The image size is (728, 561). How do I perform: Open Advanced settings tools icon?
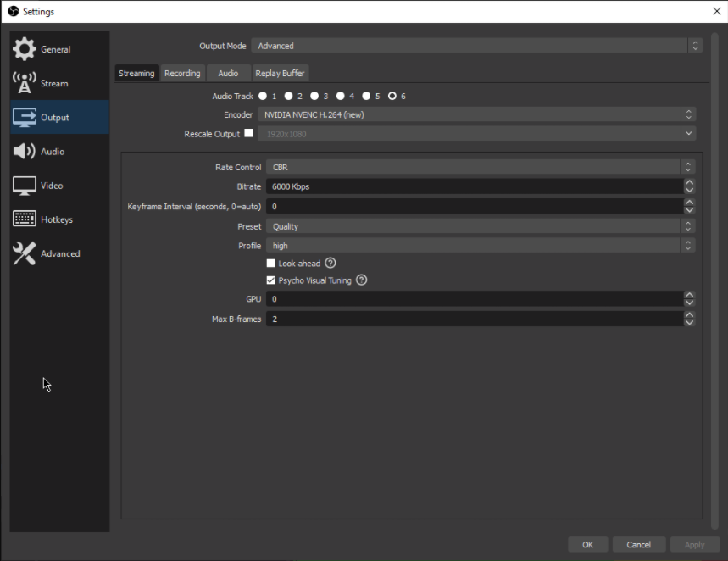25,253
